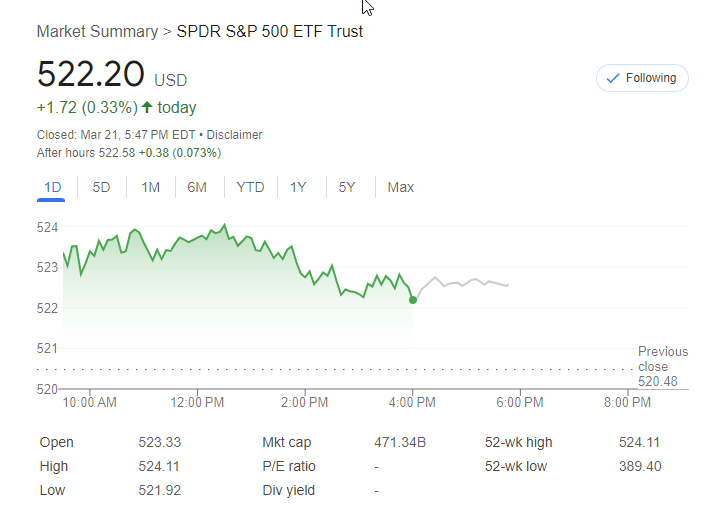Click the green closing price dot
Screen dimensions: 708x508
(x=413, y=299)
